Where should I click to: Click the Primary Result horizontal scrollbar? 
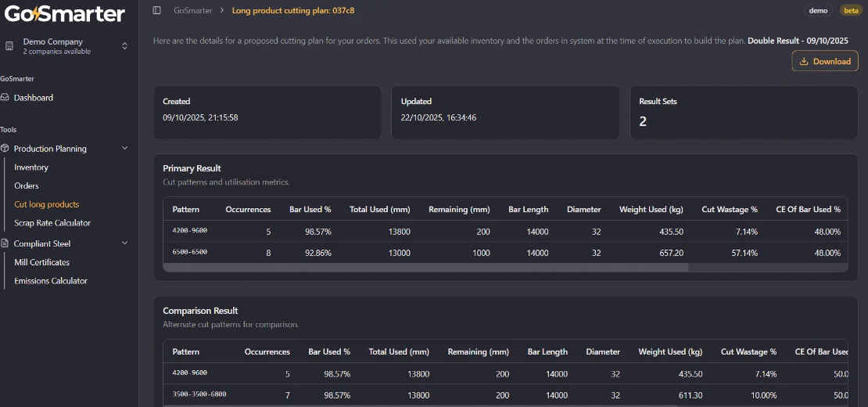pos(425,268)
